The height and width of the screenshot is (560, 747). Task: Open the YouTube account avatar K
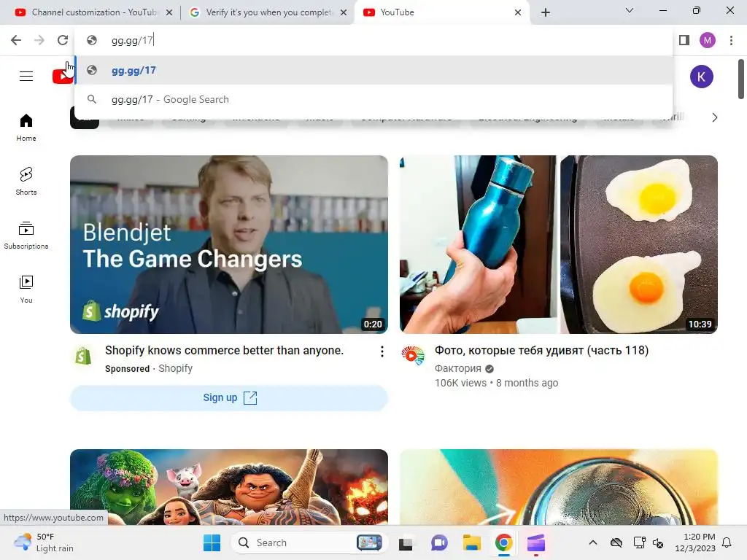click(701, 77)
